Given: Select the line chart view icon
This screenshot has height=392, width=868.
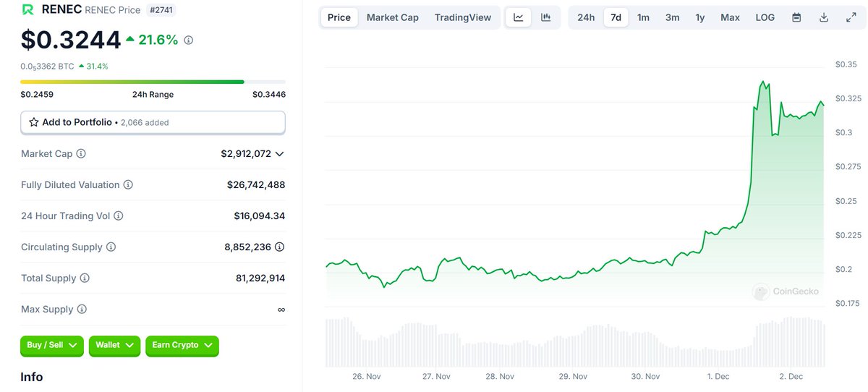Looking at the screenshot, I should pyautogui.click(x=519, y=17).
